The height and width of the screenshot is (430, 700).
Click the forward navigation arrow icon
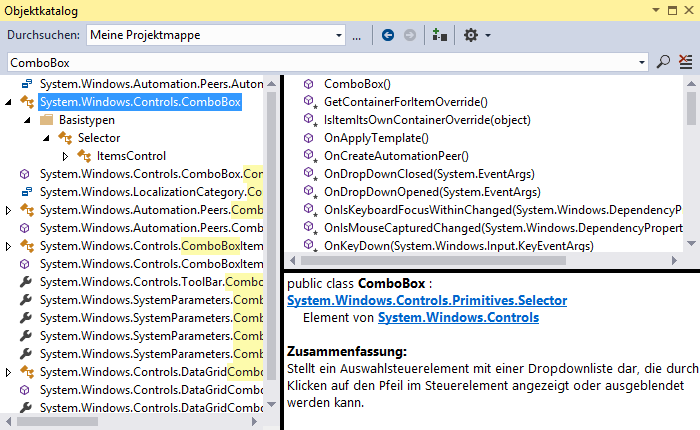410,35
